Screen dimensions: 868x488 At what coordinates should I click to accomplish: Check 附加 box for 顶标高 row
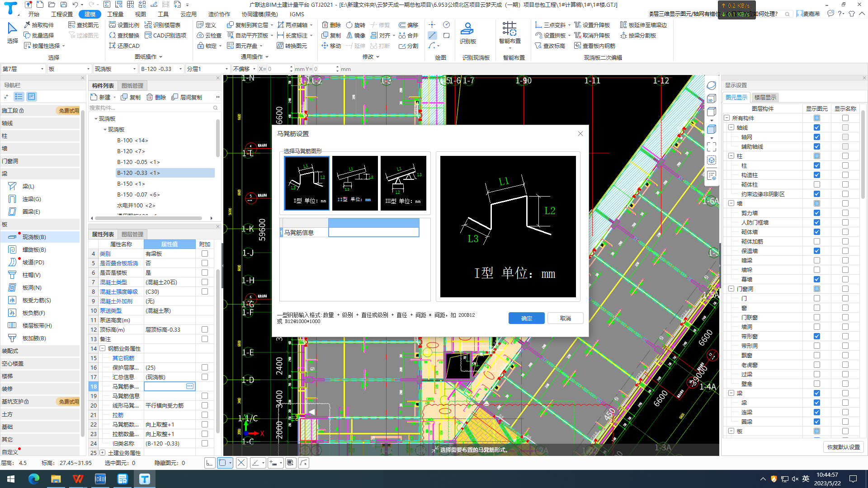pyautogui.click(x=205, y=329)
